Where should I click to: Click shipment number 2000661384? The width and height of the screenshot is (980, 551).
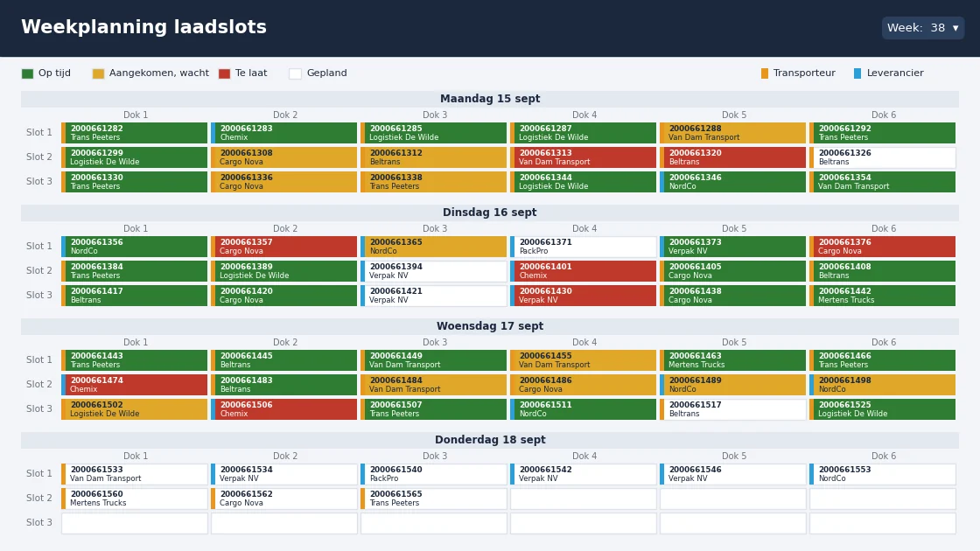click(96, 267)
